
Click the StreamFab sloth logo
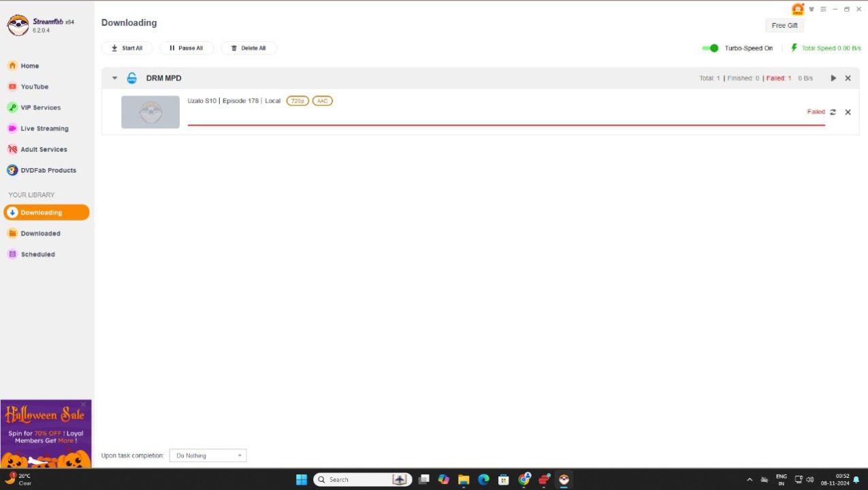click(x=18, y=25)
